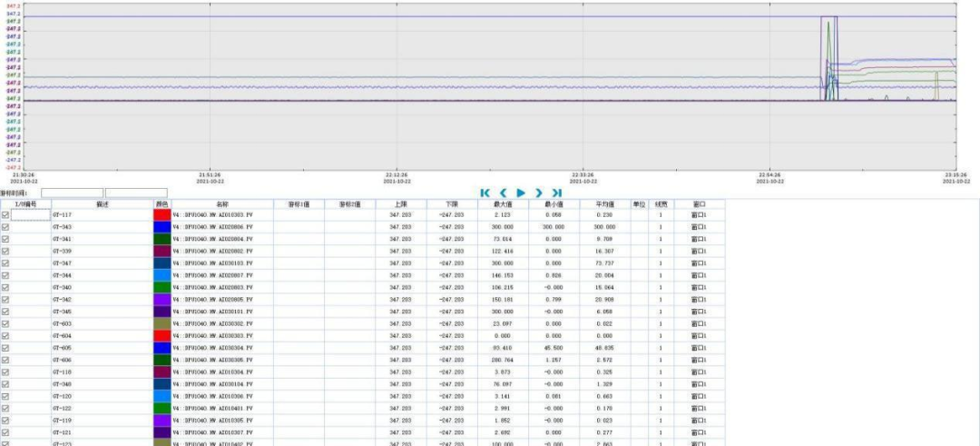The height and width of the screenshot is (446, 980).
Task: Toggle the checkbox for GT-122
Action: (x=5, y=409)
